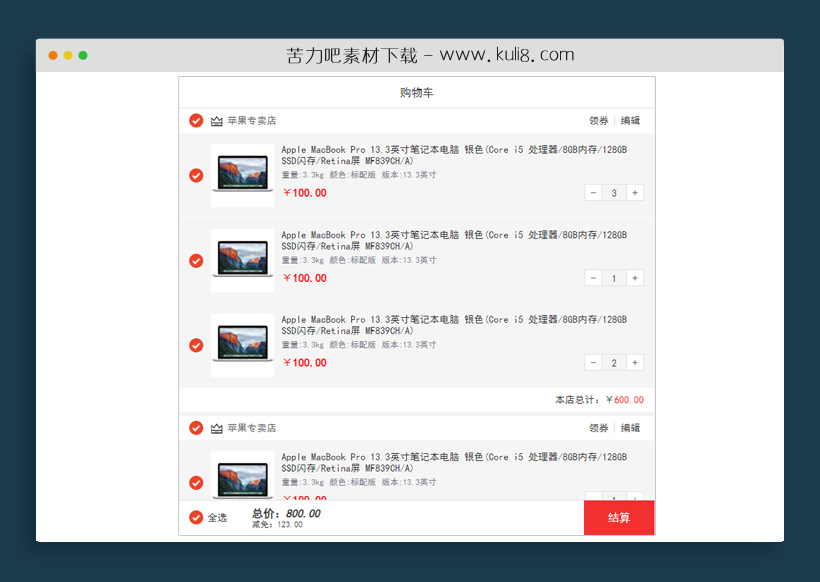The width and height of the screenshot is (820, 582).
Task: Deselect the first MacBook product checkmark
Action: (196, 175)
